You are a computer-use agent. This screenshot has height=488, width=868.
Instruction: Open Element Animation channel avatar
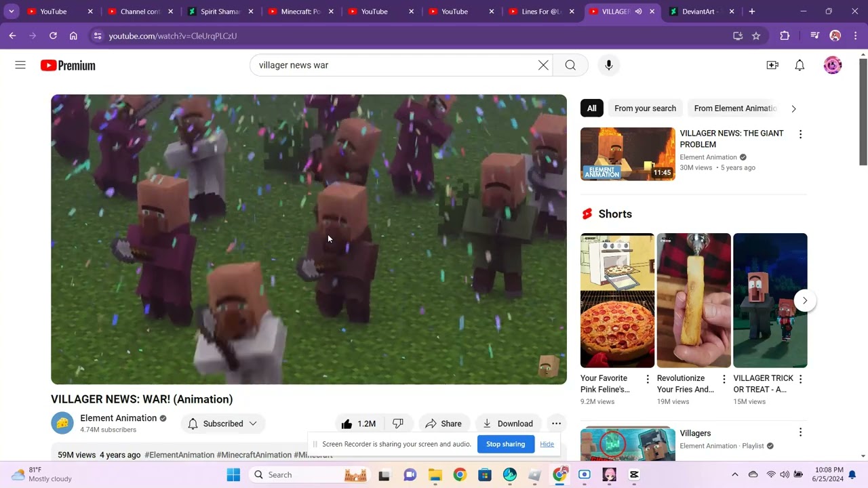[62, 423]
